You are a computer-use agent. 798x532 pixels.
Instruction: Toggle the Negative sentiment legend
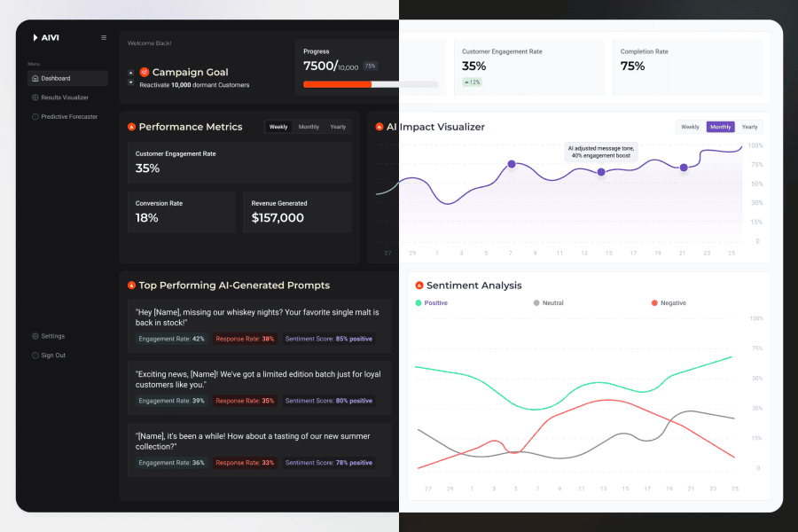pos(669,303)
